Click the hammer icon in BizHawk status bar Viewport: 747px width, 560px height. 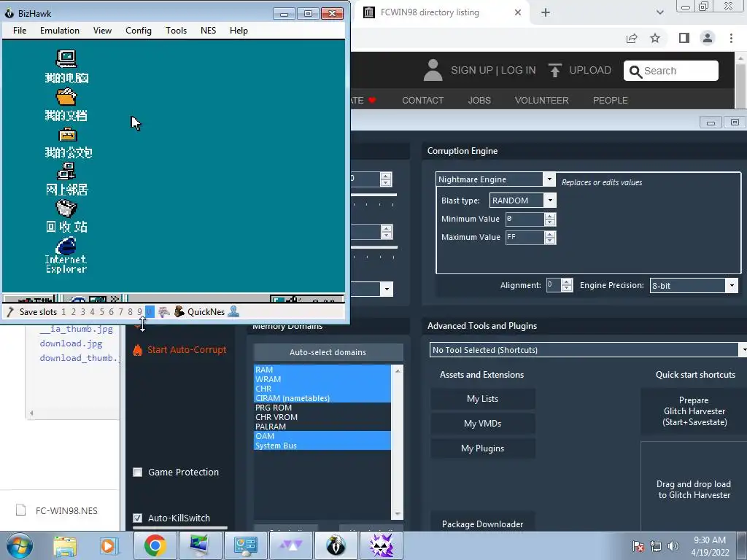10,312
